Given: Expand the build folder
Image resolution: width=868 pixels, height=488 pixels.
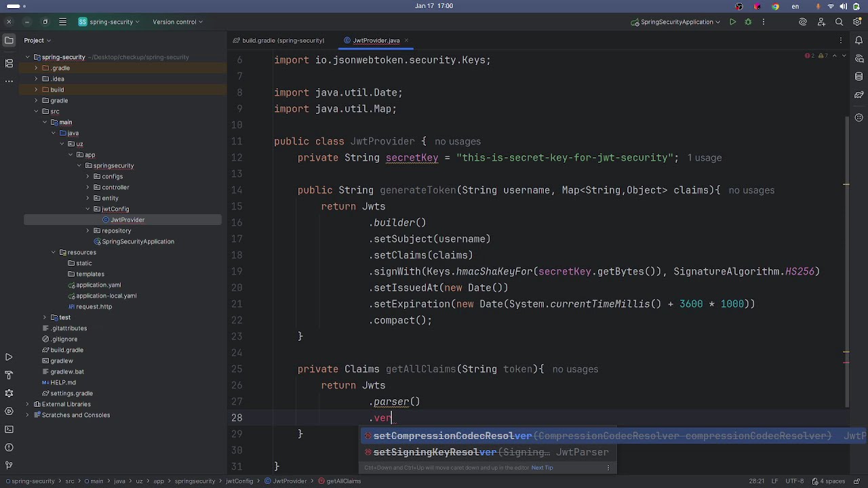Looking at the screenshot, I should [x=37, y=89].
